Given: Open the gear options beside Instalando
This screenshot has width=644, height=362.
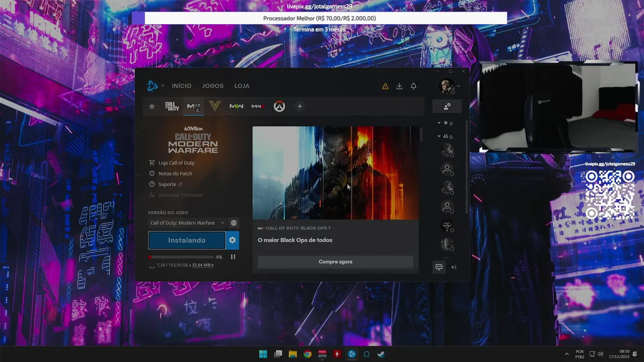Looking at the screenshot, I should coord(232,240).
